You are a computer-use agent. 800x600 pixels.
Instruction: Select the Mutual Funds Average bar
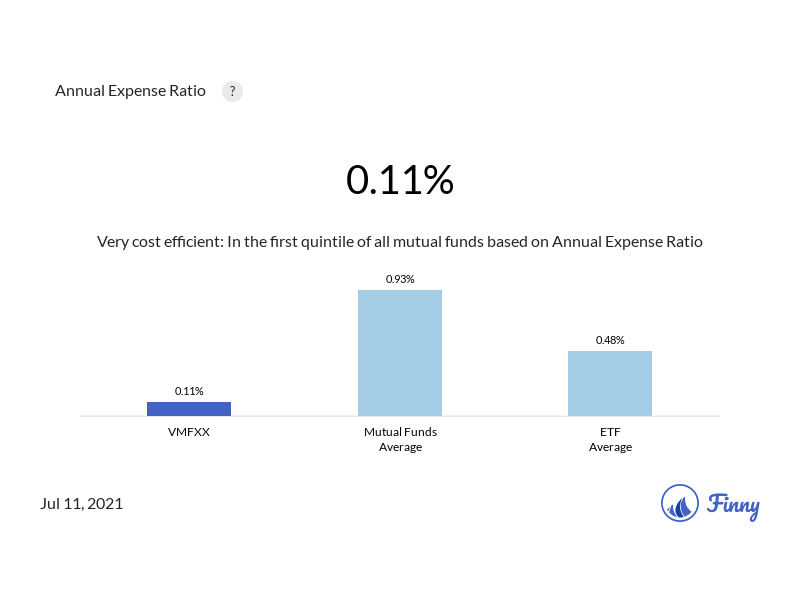pos(400,353)
